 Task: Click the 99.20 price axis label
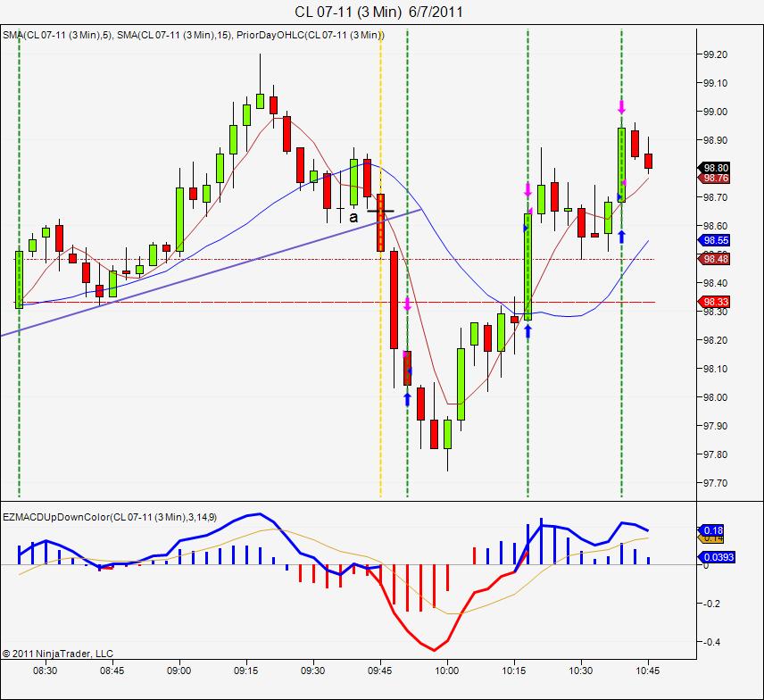(715, 54)
